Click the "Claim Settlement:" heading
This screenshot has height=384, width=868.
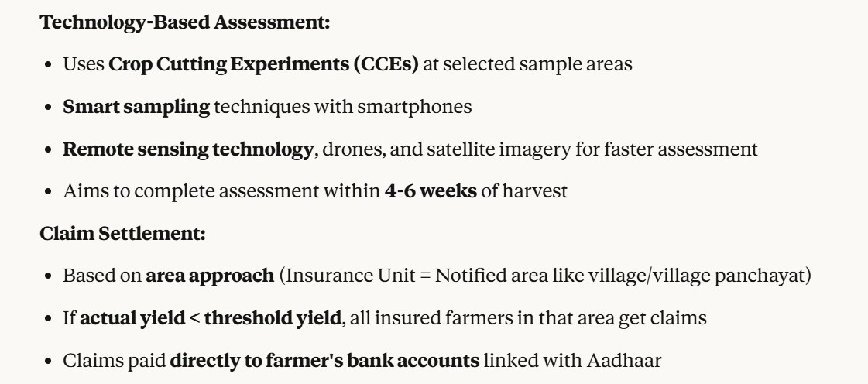[x=122, y=234]
